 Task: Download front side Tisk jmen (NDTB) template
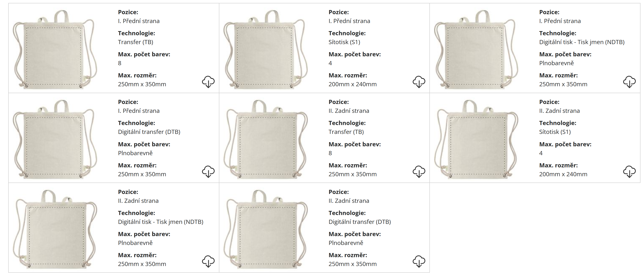629,82
